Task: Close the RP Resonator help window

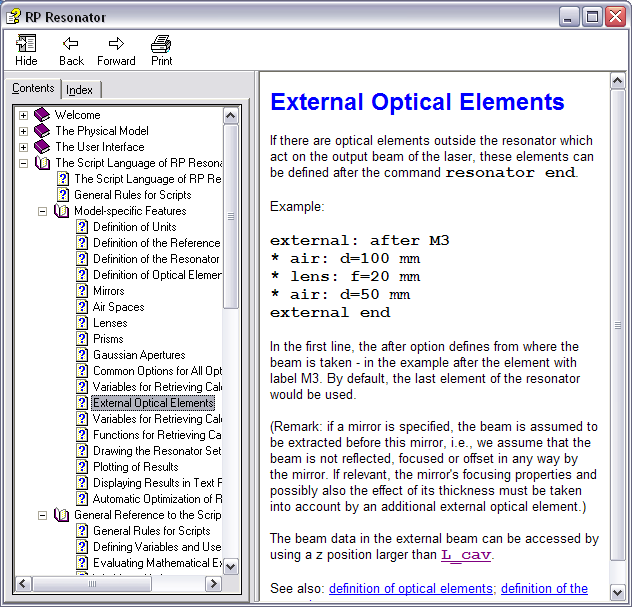Action: pos(615,17)
